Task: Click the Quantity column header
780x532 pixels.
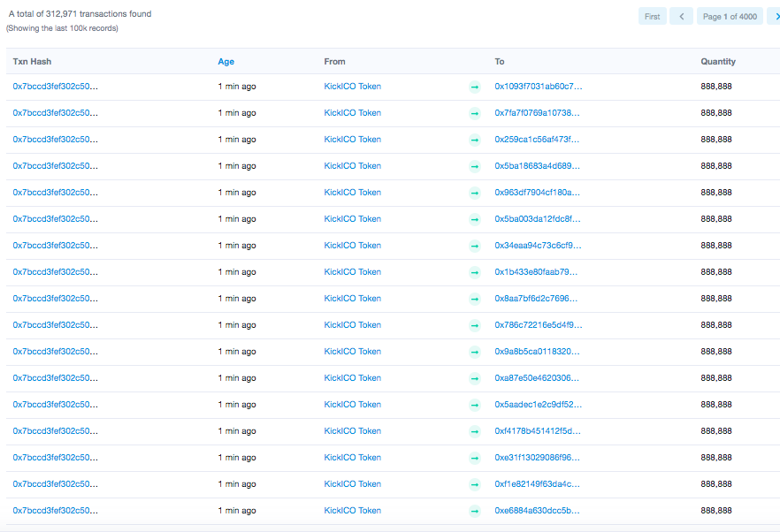Action: (x=718, y=62)
